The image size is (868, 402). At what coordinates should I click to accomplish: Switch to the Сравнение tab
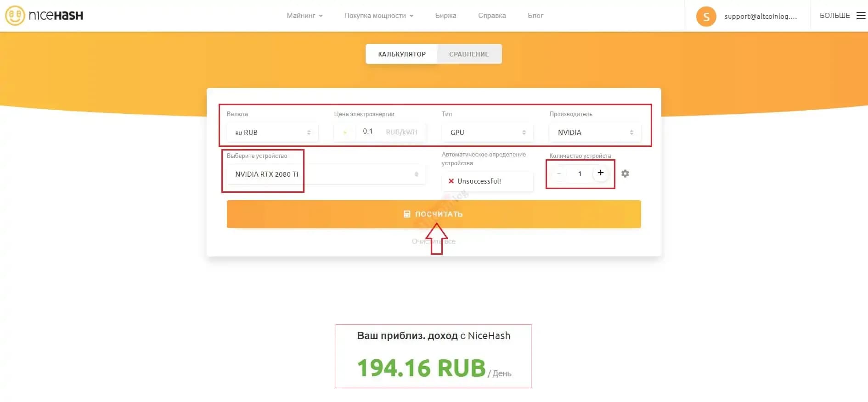pyautogui.click(x=469, y=54)
